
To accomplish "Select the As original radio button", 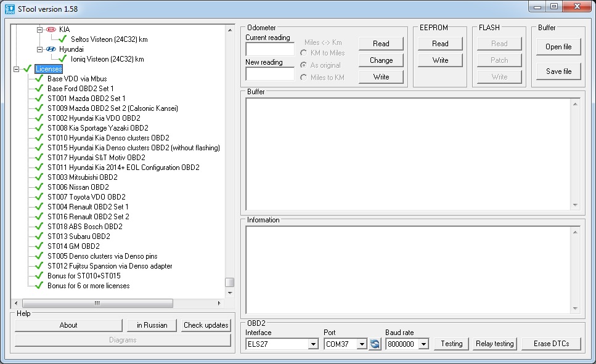I will (x=303, y=65).
